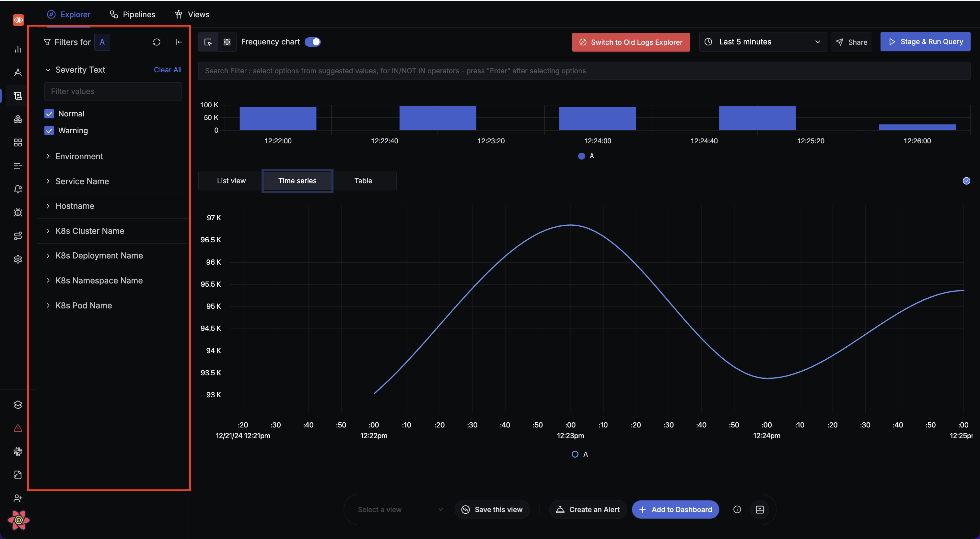Select the Table tab
980x539 pixels.
click(x=363, y=181)
